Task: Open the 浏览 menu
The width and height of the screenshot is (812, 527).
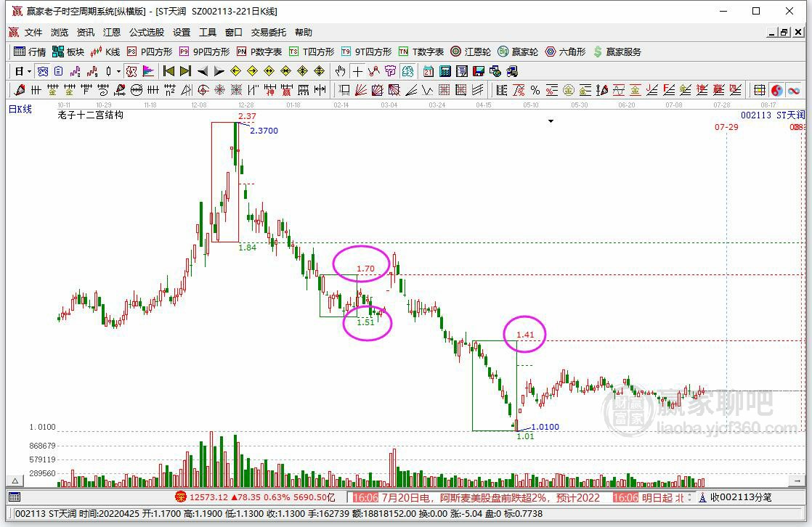Action: [x=59, y=32]
